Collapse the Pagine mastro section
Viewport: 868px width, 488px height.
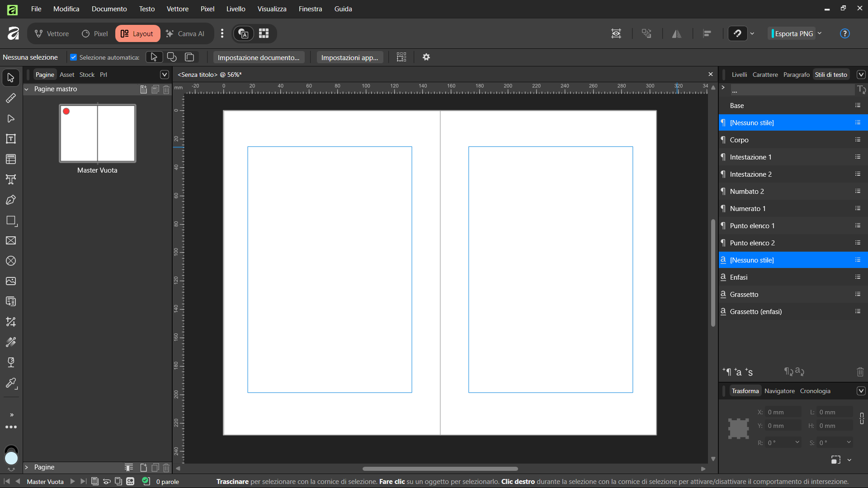coord(27,89)
